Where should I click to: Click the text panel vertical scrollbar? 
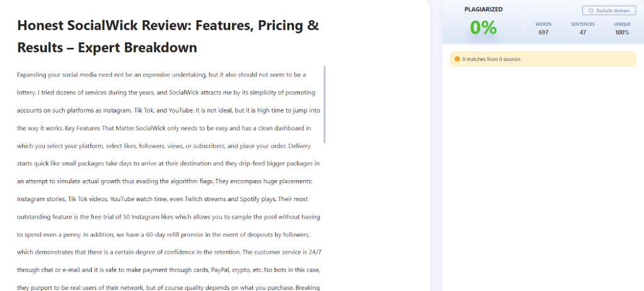pos(325,104)
